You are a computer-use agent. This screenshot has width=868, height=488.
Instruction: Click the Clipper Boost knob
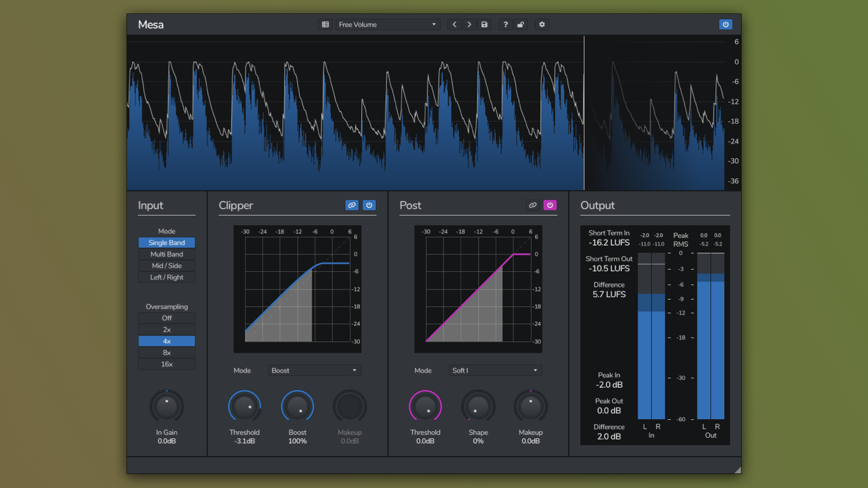pos(297,406)
